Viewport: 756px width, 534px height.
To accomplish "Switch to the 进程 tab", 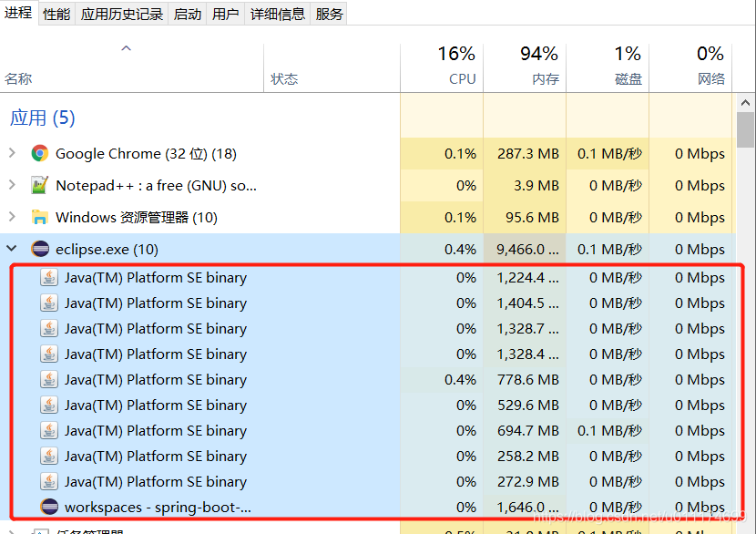I will click(x=18, y=13).
